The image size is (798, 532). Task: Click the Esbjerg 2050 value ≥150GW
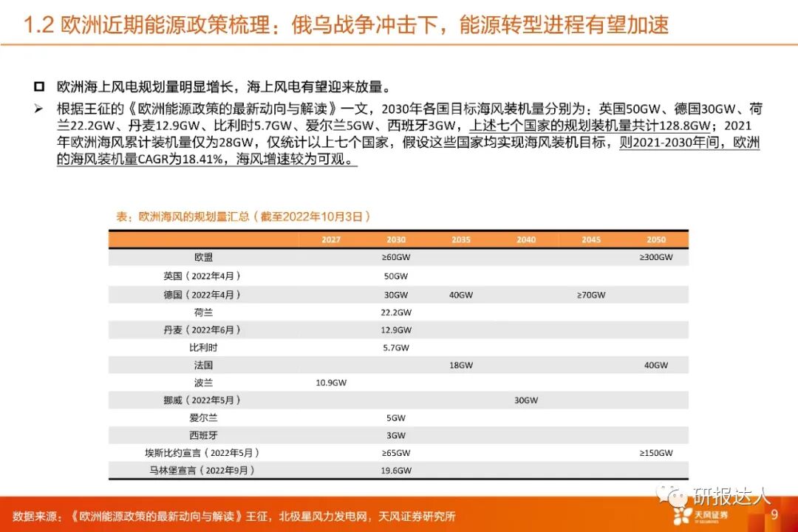656,453
